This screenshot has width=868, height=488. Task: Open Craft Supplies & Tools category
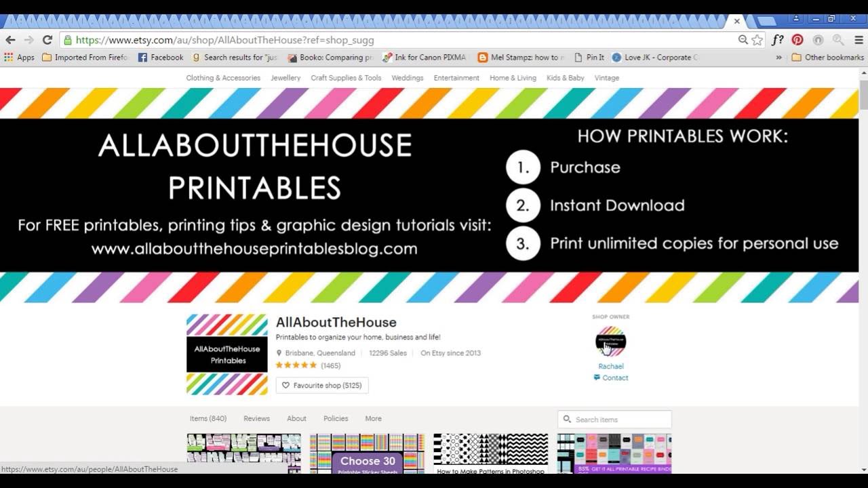click(x=346, y=78)
